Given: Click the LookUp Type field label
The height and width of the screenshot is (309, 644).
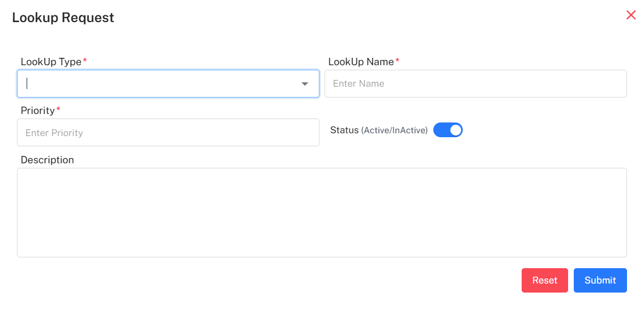Looking at the screenshot, I should (51, 62).
